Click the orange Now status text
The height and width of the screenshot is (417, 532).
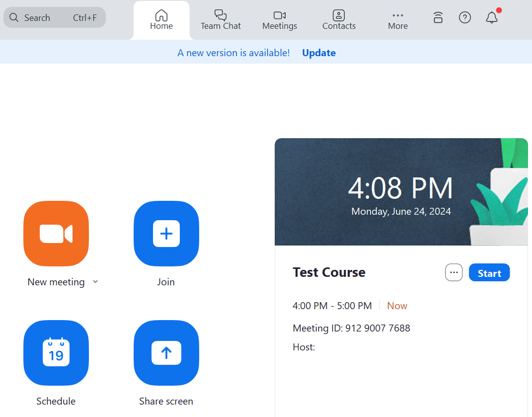[397, 306]
